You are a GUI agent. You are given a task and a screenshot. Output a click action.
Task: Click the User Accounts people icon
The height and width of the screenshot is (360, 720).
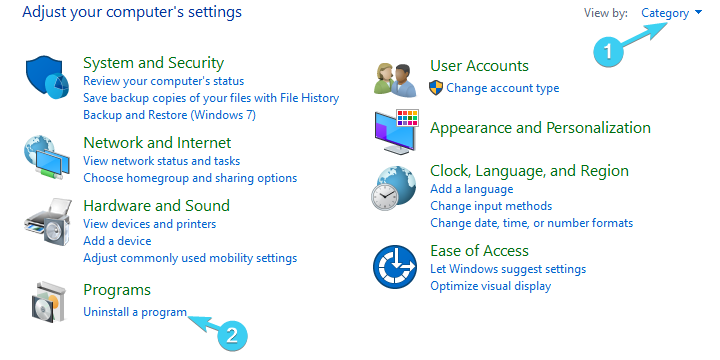(395, 79)
